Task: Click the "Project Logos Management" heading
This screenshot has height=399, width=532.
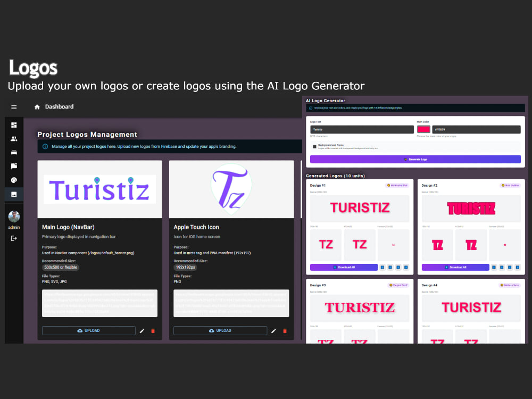Action: pos(87,135)
